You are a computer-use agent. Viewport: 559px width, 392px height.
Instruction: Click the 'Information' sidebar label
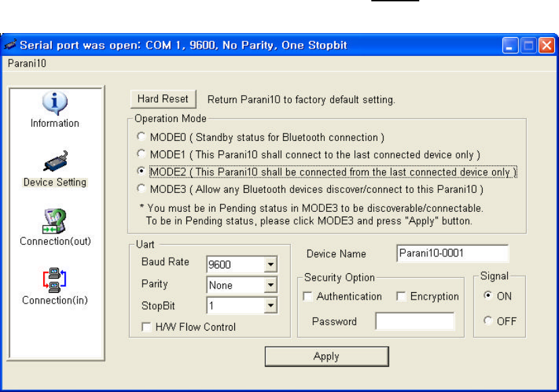pyautogui.click(x=55, y=123)
